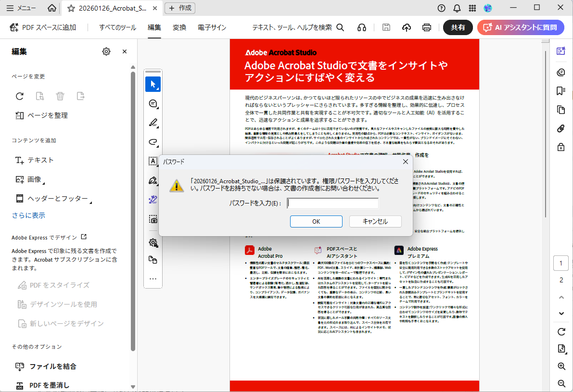Open the more tools ellipsis
Screen dimensions: 573x392
(x=153, y=279)
